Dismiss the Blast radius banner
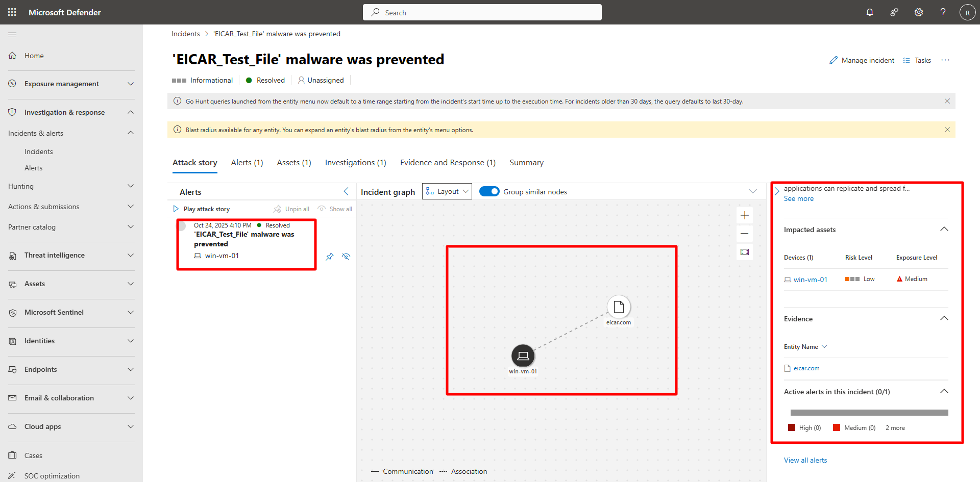The height and width of the screenshot is (482, 980). [x=947, y=130]
